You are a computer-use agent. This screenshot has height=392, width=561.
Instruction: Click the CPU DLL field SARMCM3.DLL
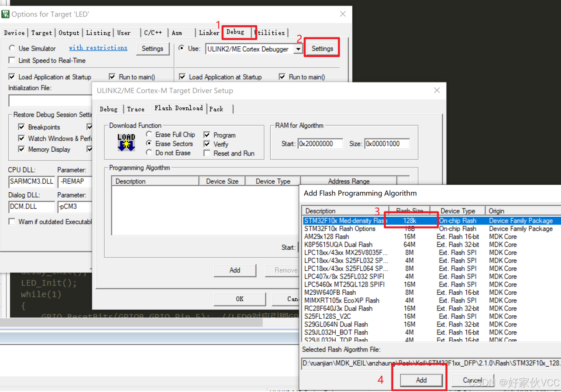coord(31,181)
